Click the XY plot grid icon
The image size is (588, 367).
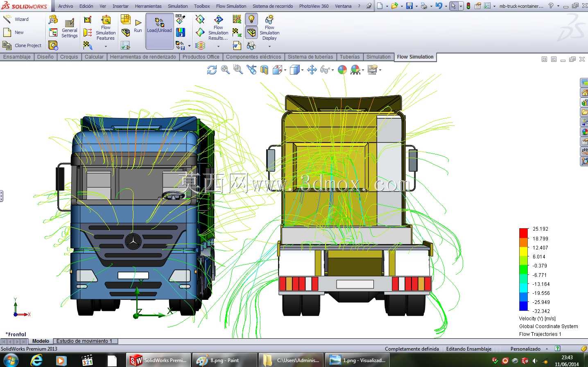point(237,19)
